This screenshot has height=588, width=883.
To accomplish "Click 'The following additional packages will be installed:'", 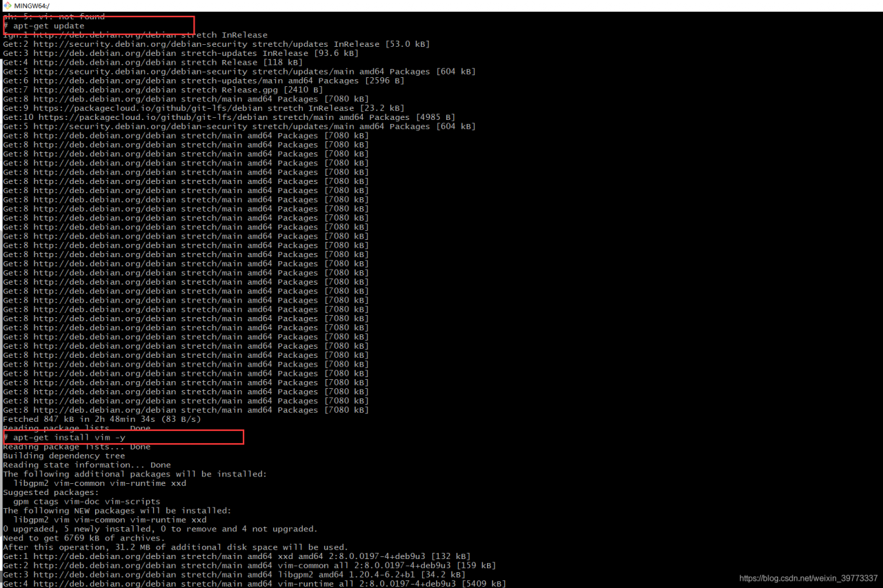I will [x=135, y=474].
